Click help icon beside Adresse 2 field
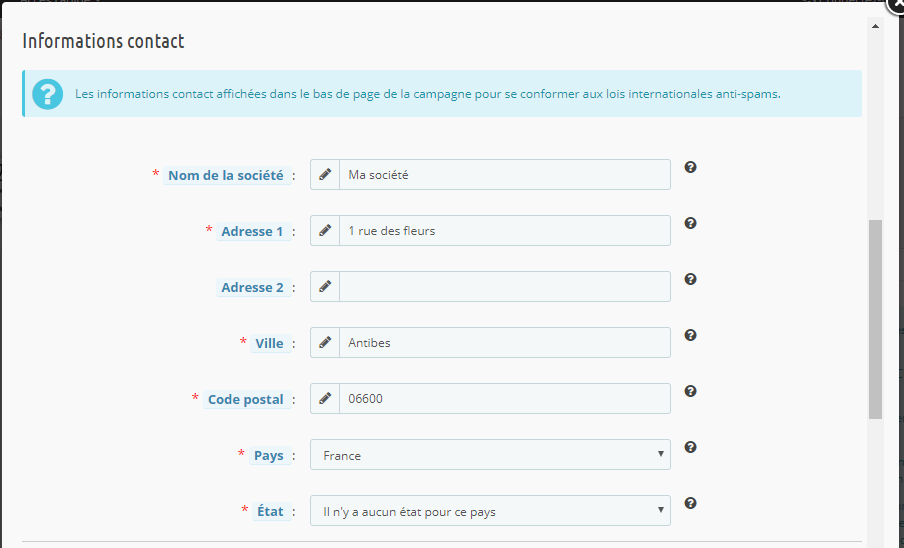This screenshot has width=904, height=548. point(690,279)
